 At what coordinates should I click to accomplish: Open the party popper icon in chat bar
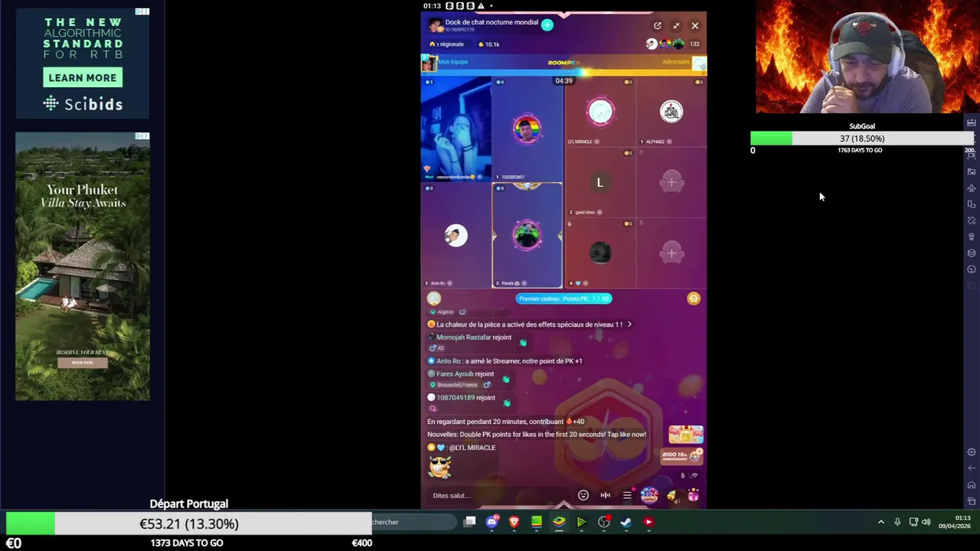(671, 496)
